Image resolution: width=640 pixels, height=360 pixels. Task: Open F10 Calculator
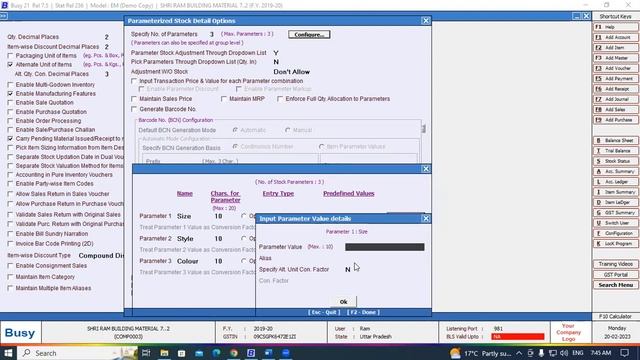(616, 316)
